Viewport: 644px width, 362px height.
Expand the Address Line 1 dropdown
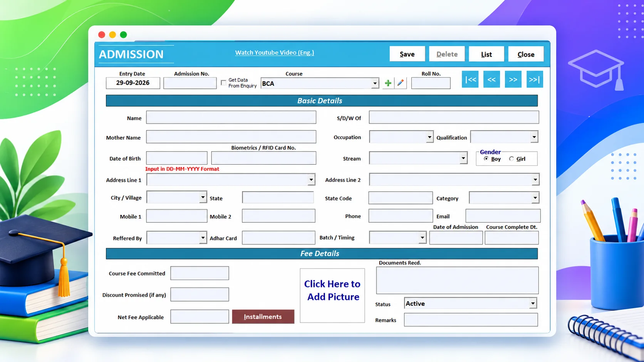pyautogui.click(x=311, y=180)
